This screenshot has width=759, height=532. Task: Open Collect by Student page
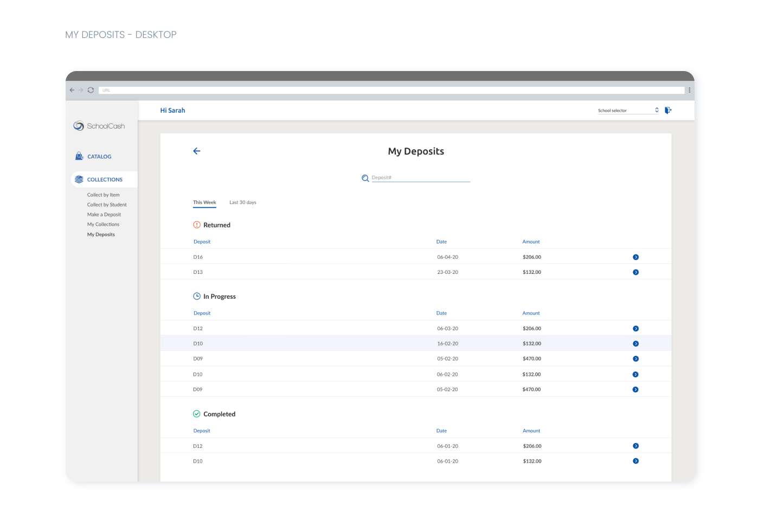point(107,205)
